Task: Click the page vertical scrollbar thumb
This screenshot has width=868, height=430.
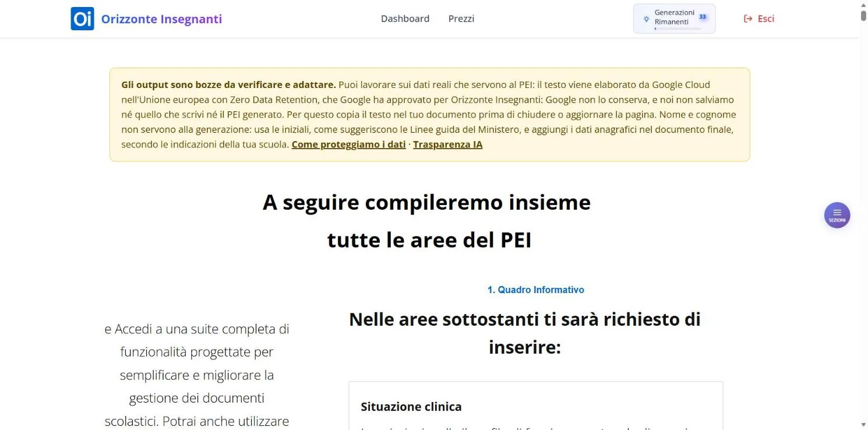Action: pyautogui.click(x=863, y=15)
